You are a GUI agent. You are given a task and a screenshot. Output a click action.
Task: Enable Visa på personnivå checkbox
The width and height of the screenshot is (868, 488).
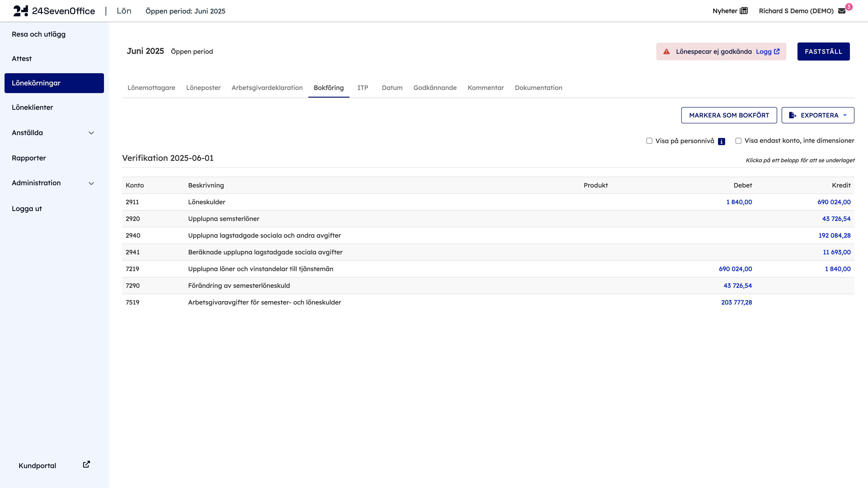pyautogui.click(x=649, y=141)
